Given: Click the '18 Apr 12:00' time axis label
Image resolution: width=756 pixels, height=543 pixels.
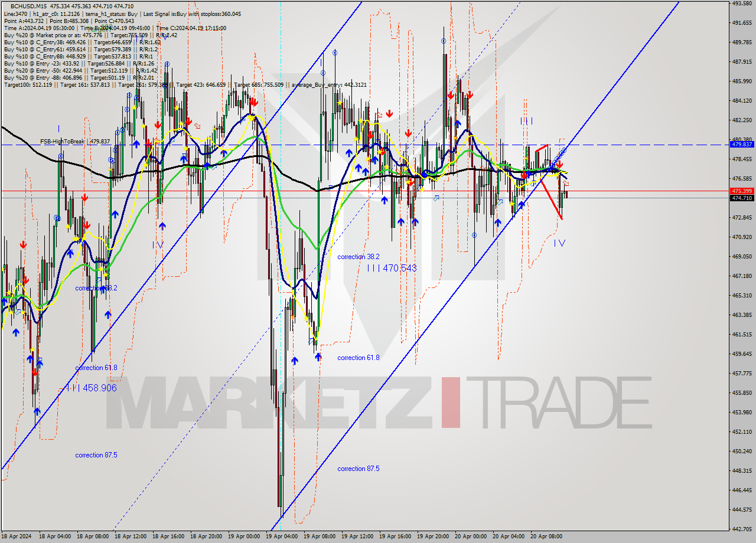Looking at the screenshot, I should click(130, 537).
